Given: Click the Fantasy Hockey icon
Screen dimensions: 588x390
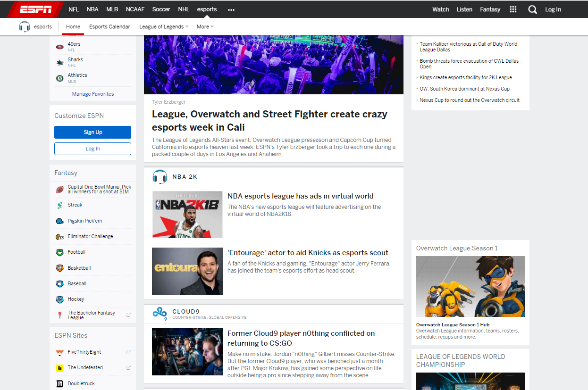Looking at the screenshot, I should pyautogui.click(x=59, y=299).
